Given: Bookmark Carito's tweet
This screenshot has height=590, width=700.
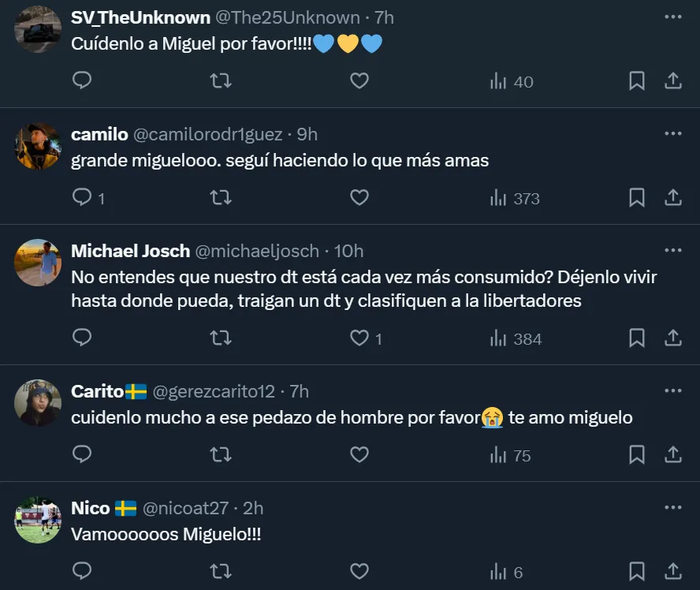Looking at the screenshot, I should point(637,454).
